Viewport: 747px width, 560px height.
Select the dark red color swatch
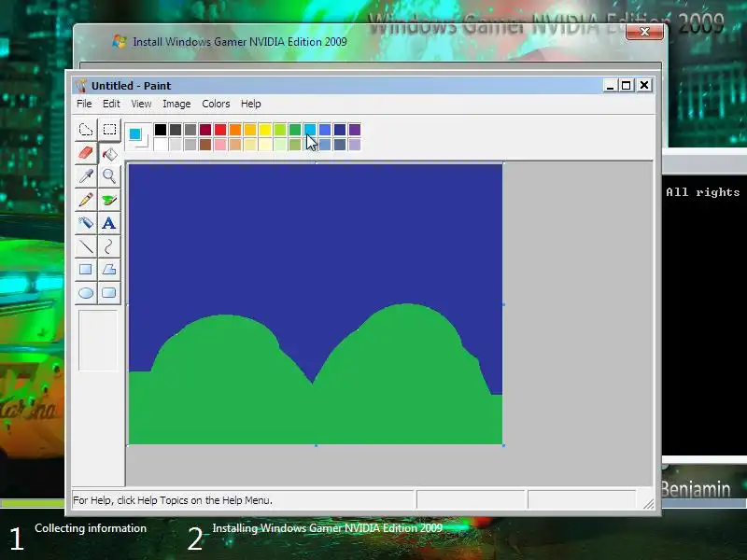tap(205, 130)
